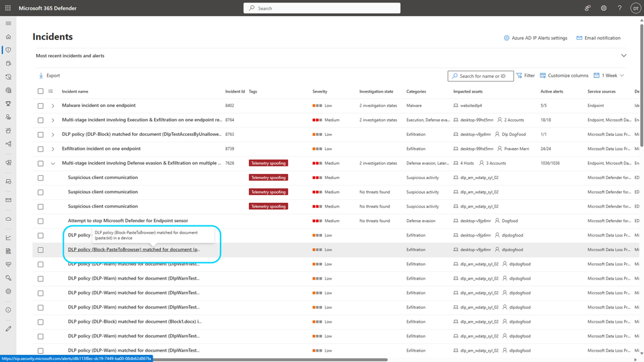The width and height of the screenshot is (644, 362).
Task: Sort by Investigation state column
Action: click(x=376, y=91)
